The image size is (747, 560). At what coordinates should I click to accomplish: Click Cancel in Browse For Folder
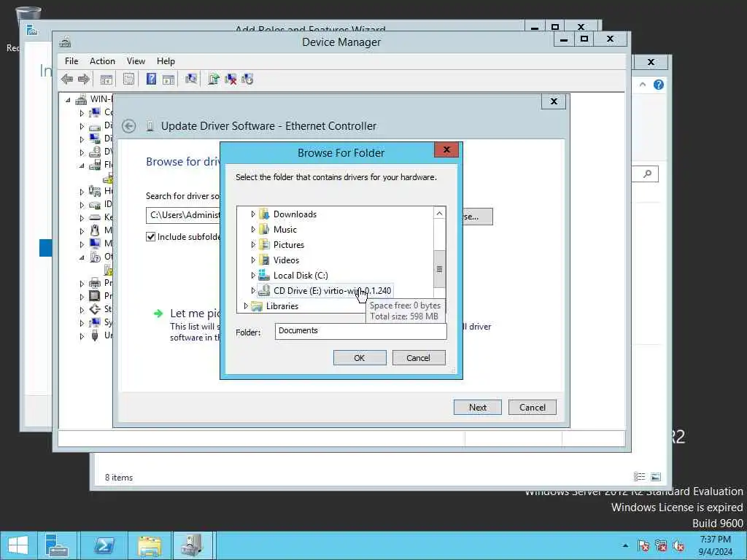click(x=418, y=357)
